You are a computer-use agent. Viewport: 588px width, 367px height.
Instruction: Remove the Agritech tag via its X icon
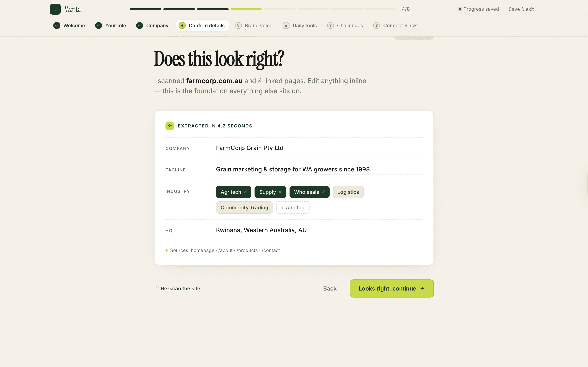245,192
